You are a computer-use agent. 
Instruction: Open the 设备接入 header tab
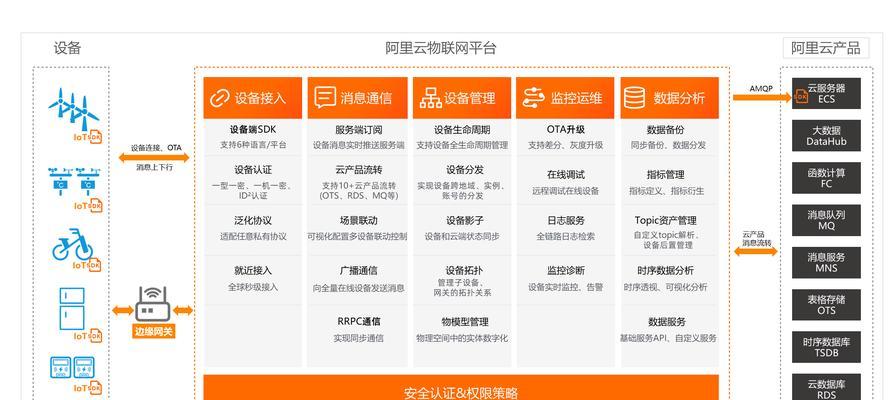pyautogui.click(x=253, y=98)
